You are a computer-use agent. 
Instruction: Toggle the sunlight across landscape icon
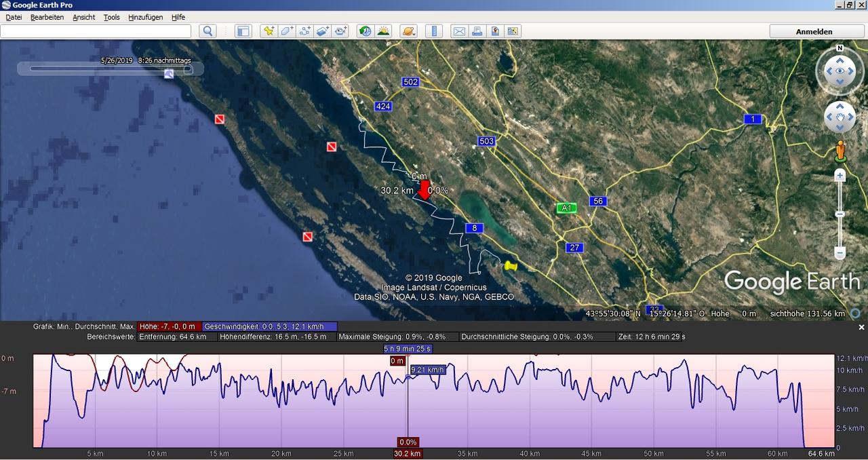pos(383,31)
